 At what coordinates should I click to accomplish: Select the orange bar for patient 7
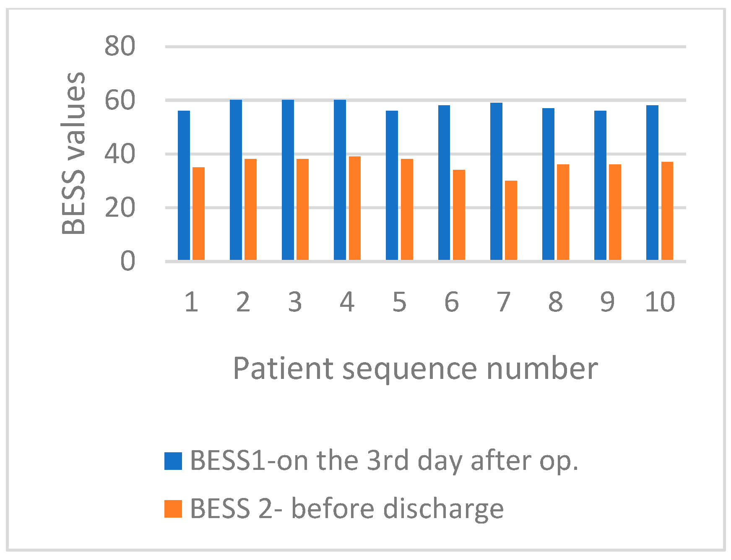tap(511, 220)
